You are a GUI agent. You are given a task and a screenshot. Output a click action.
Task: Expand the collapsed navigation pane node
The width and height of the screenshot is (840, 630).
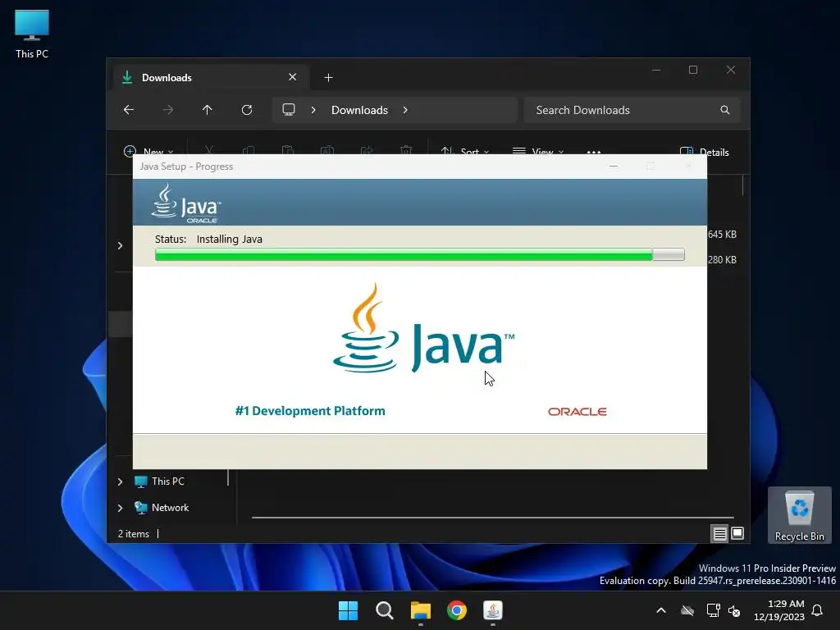coord(120,245)
